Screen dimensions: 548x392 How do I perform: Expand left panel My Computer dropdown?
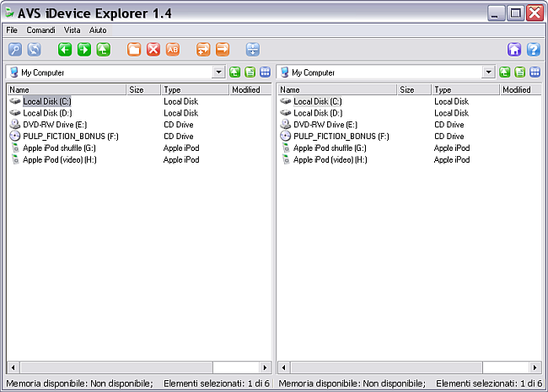(x=219, y=72)
